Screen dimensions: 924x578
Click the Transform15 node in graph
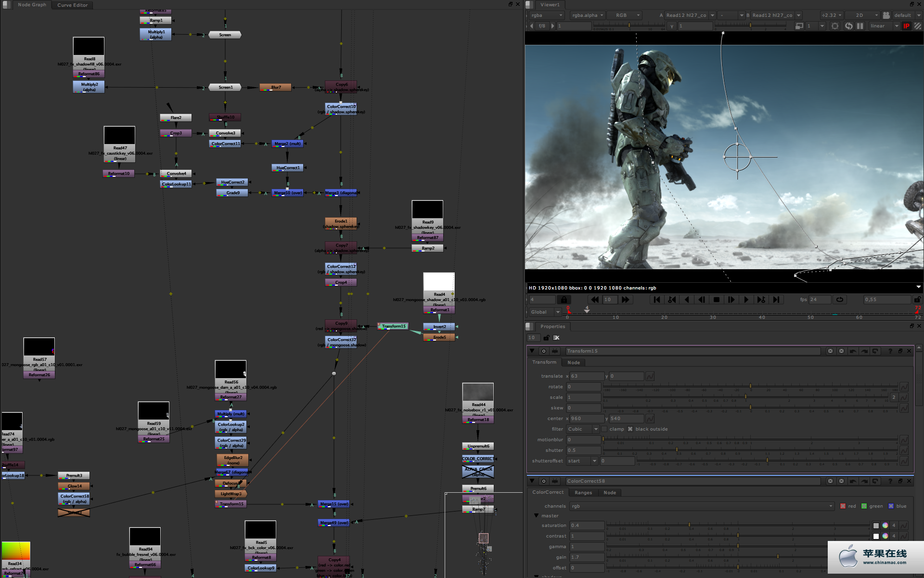pos(393,327)
